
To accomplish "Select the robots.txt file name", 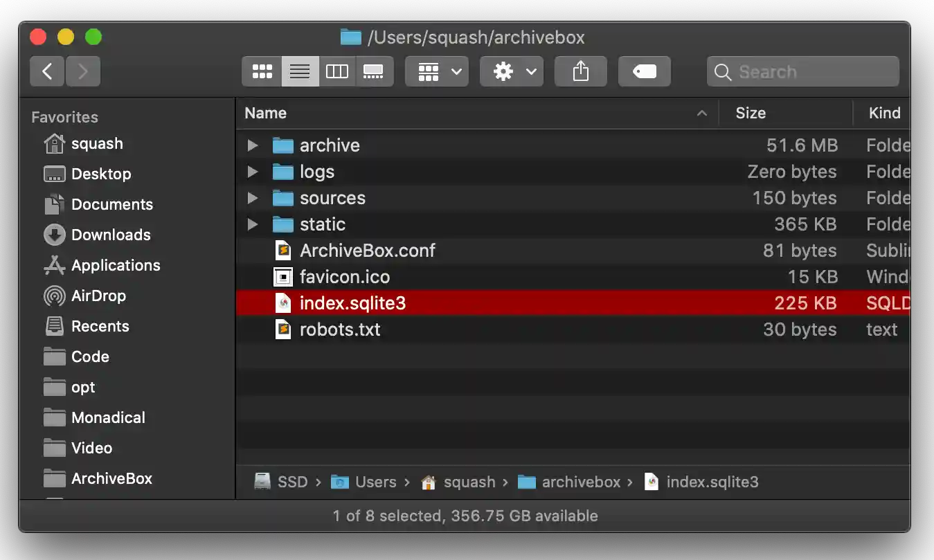I will 340,329.
